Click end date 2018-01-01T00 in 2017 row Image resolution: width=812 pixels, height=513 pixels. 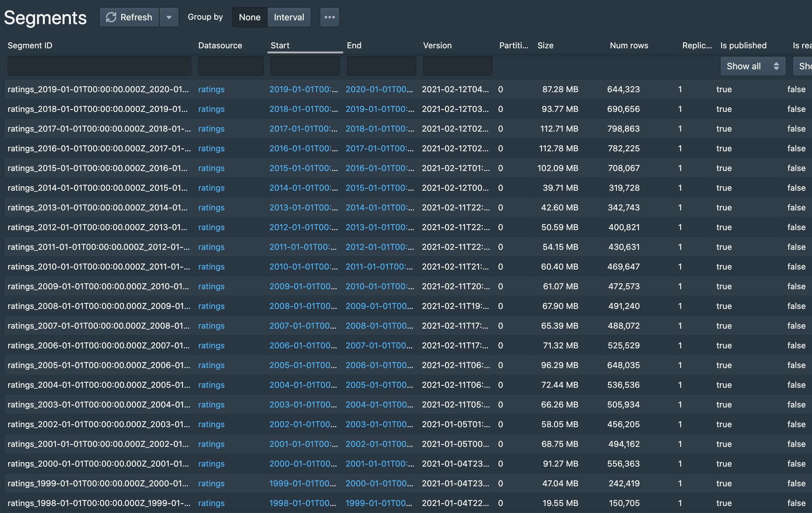pyautogui.click(x=380, y=129)
